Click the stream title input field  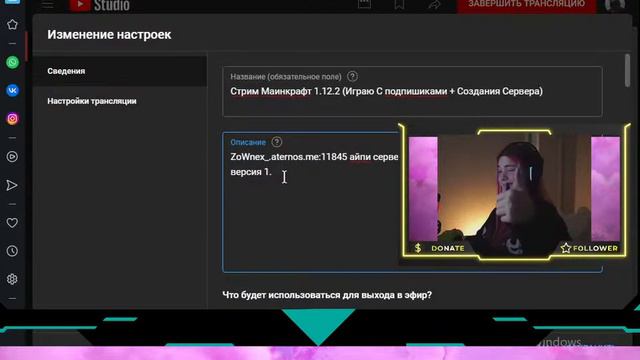(x=412, y=91)
